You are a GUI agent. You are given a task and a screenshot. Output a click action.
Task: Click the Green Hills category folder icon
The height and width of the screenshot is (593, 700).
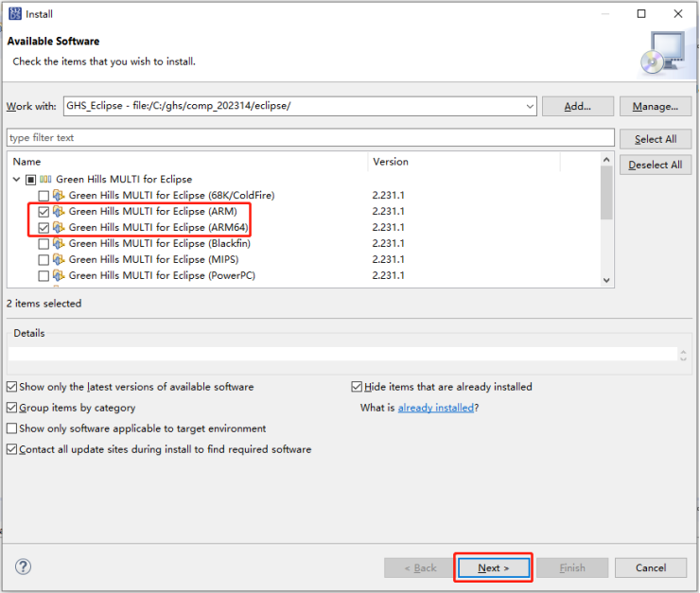[x=44, y=179]
